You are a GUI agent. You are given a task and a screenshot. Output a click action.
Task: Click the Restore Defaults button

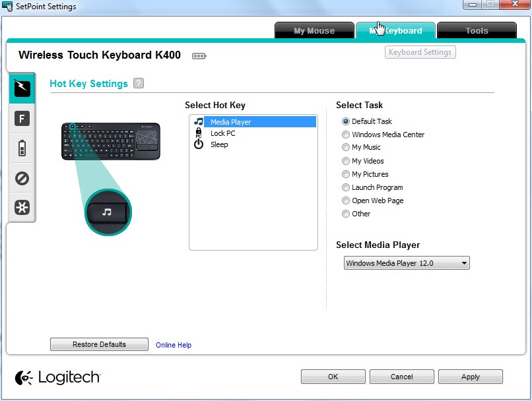[x=99, y=344]
